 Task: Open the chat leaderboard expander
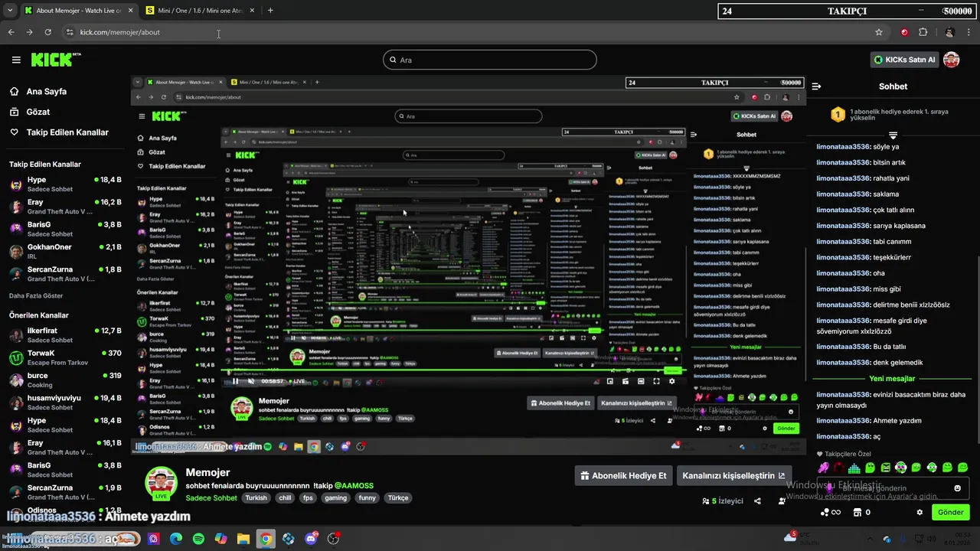point(893,135)
